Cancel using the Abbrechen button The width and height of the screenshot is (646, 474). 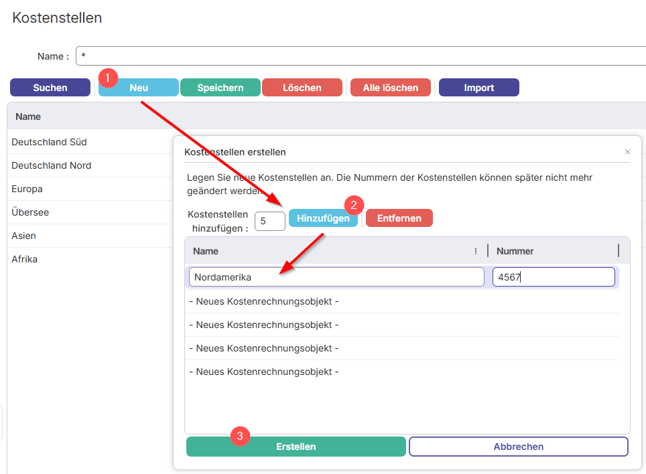pos(518,447)
